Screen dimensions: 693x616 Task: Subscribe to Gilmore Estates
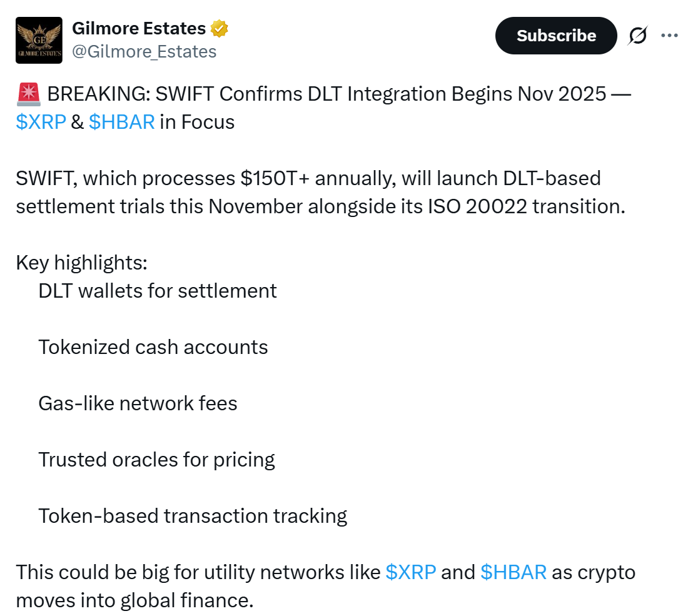(x=556, y=36)
